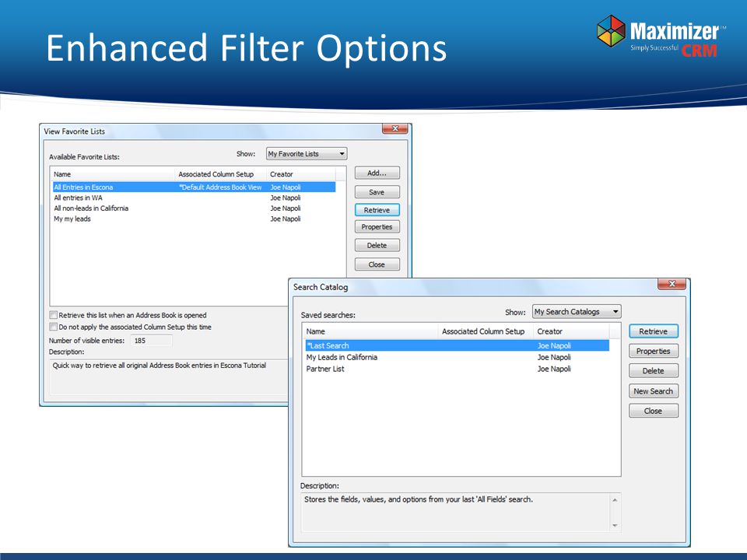Click Associated Column Setup header in Favorite Lists
This screenshot has width=747, height=560.
[220, 174]
